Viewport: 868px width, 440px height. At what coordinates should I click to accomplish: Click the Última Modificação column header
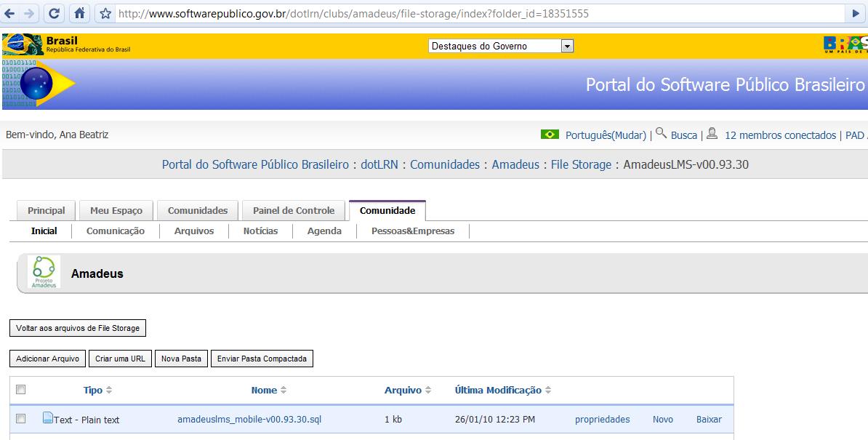point(498,391)
